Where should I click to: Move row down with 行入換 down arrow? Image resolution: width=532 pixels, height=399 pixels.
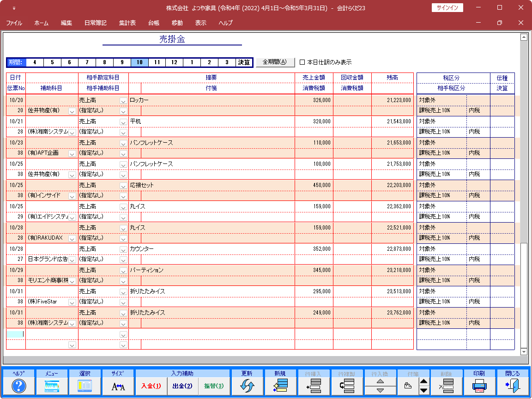pyautogui.click(x=380, y=391)
